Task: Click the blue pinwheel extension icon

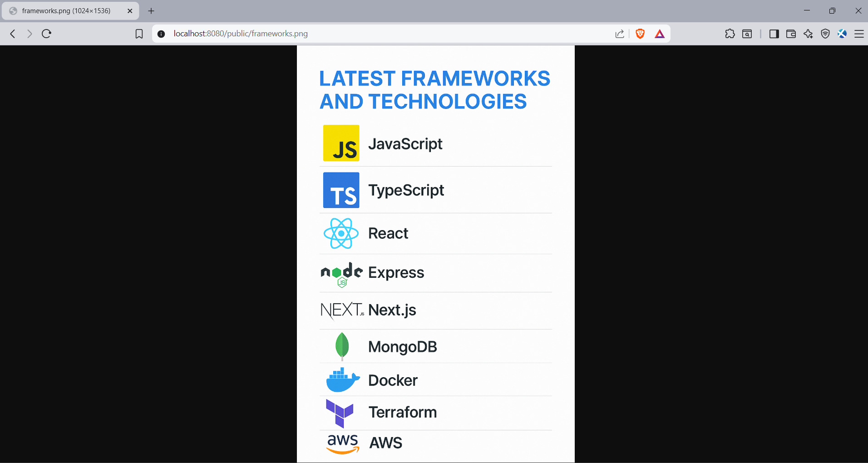Action: pyautogui.click(x=842, y=34)
